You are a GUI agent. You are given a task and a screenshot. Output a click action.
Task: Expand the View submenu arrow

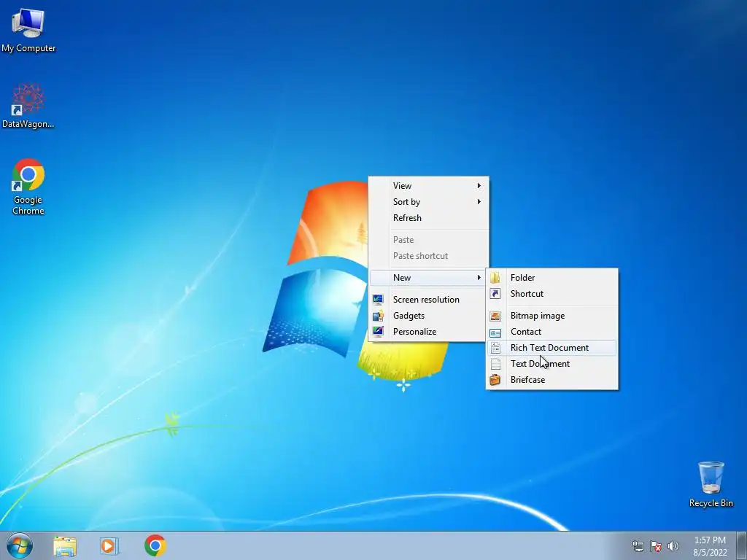pos(479,186)
